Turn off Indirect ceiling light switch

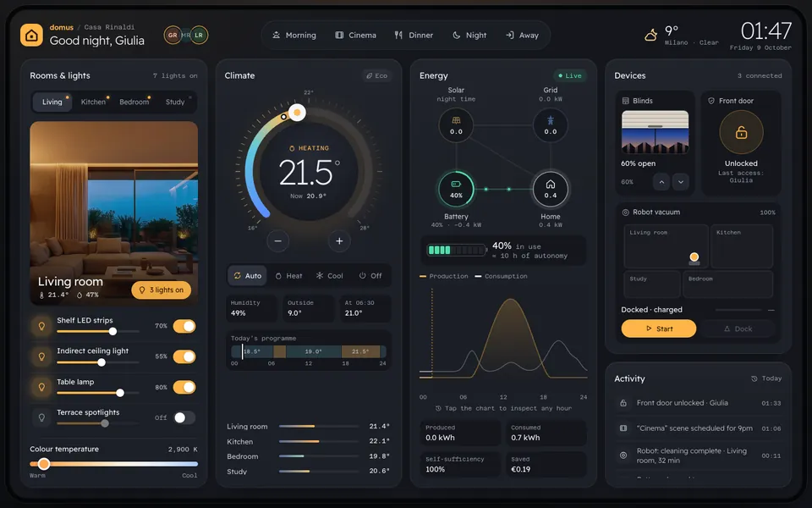pyautogui.click(x=184, y=356)
